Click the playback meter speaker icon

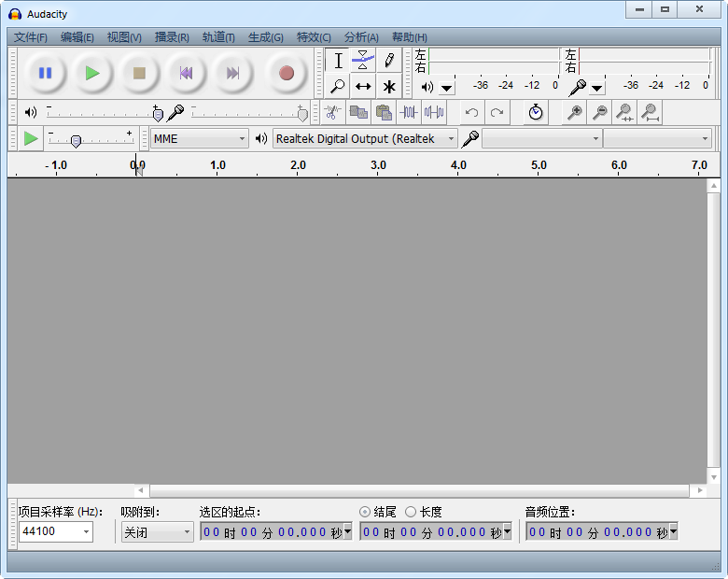click(427, 87)
